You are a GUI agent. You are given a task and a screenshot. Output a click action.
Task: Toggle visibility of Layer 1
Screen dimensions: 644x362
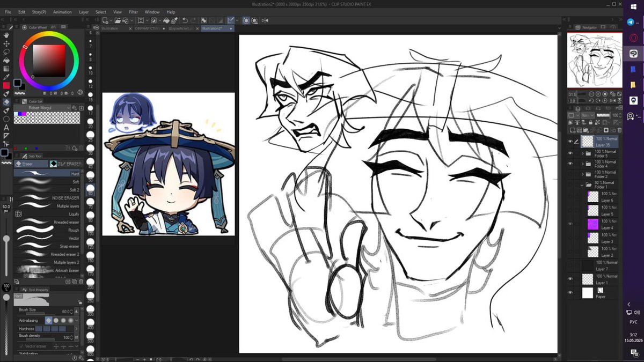tap(570, 279)
